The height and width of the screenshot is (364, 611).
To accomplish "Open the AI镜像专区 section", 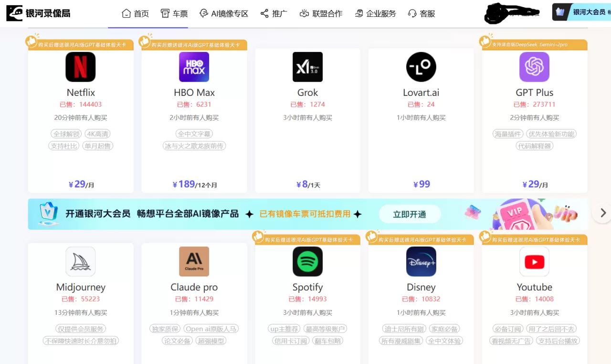I will tap(224, 13).
